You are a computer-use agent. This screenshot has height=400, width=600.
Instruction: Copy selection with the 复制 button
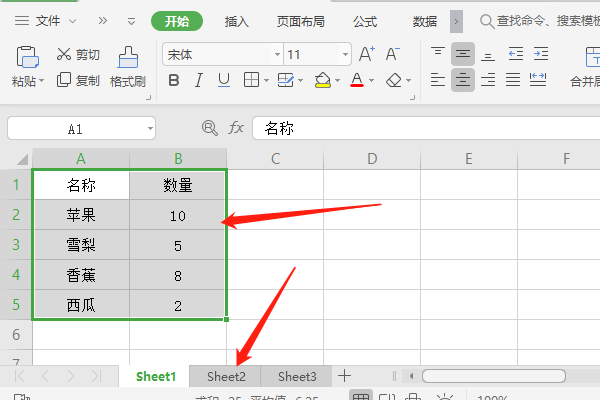click(x=78, y=81)
